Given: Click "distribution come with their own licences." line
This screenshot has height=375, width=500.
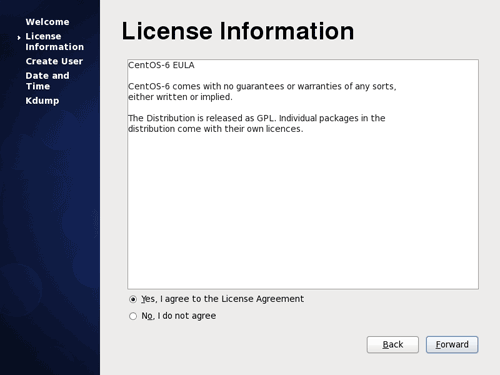Looking at the screenshot, I should coord(216,129).
